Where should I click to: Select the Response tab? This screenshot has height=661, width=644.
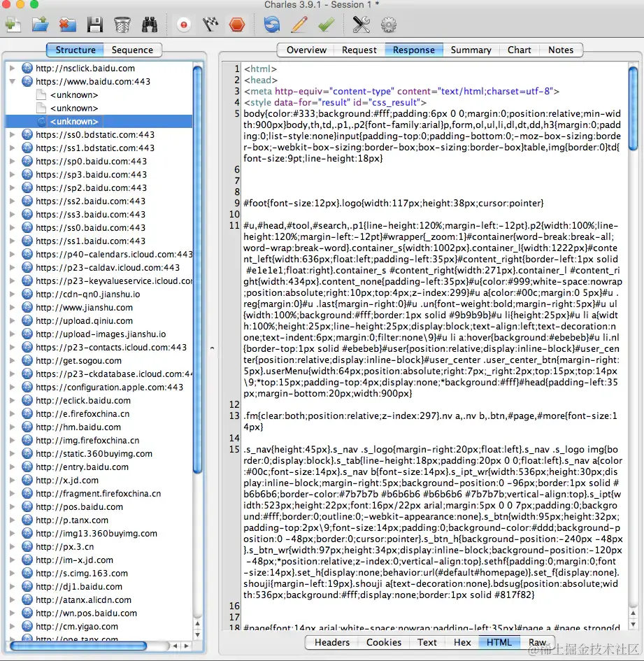pos(413,50)
